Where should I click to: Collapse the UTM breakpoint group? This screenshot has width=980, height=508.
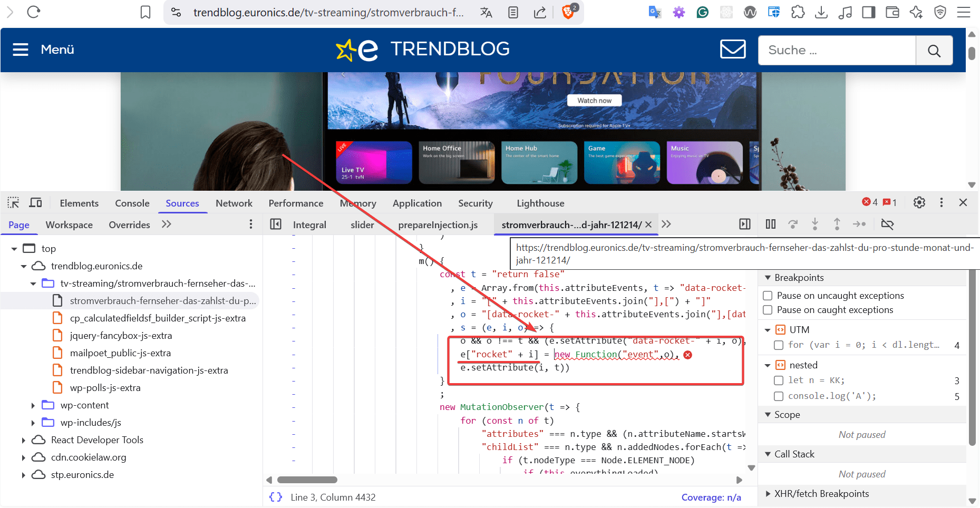(x=768, y=330)
